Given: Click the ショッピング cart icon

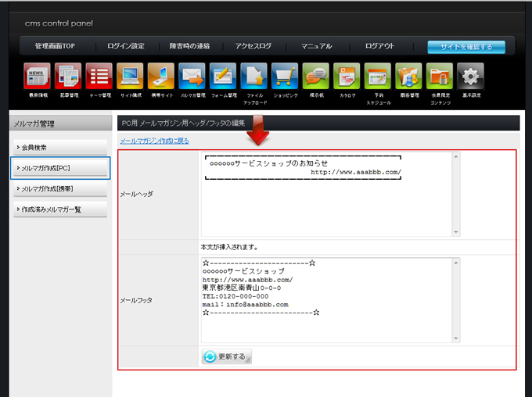Looking at the screenshot, I should (x=285, y=77).
